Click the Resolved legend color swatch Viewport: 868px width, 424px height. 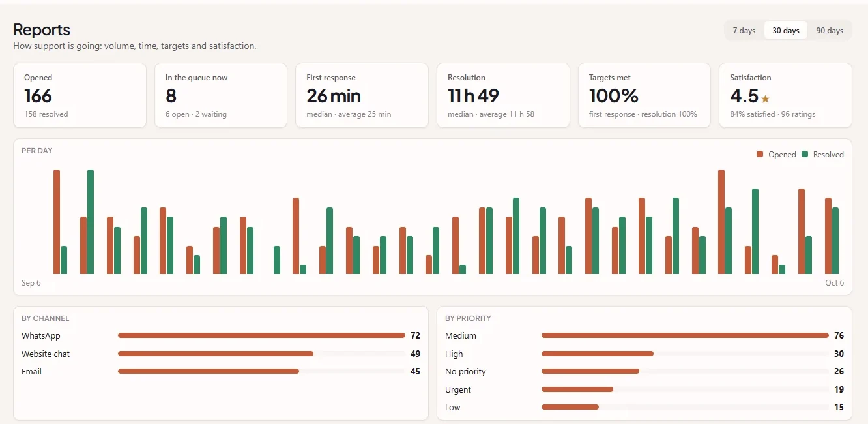805,155
